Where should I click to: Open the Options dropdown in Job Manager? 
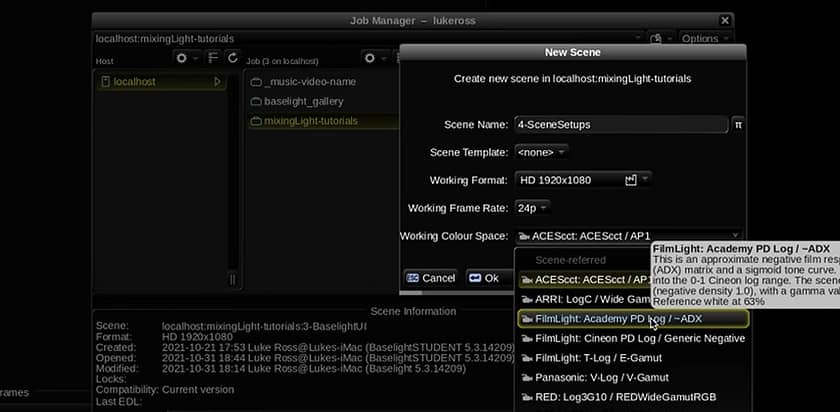(x=706, y=39)
